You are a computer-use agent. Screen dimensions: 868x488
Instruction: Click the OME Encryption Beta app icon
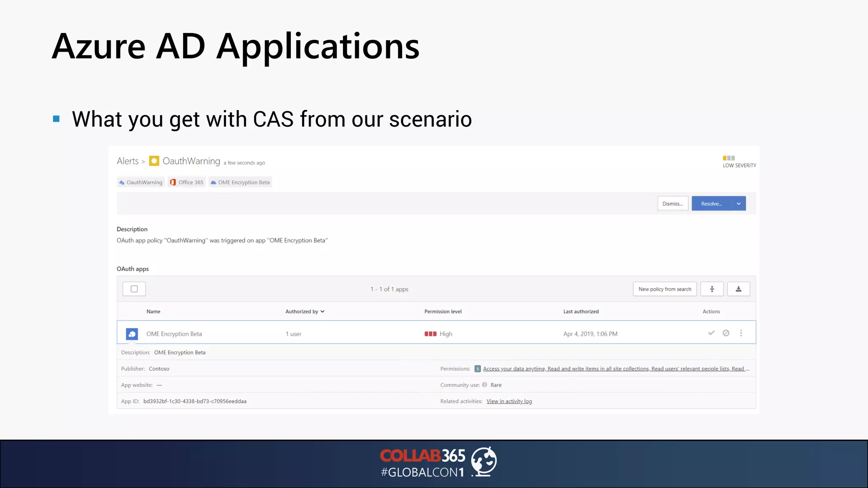[132, 334]
